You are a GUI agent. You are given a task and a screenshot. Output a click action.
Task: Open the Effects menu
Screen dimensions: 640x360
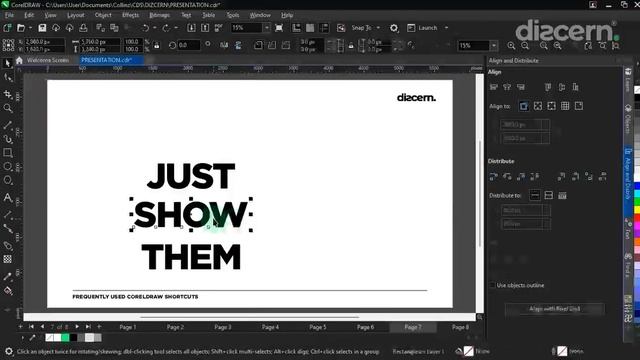(130, 15)
